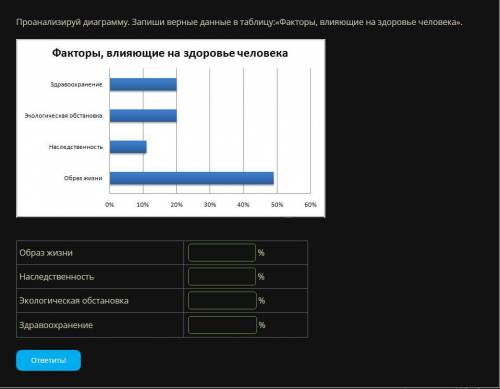Screen dimensions: 500x389
Task: Click the Образ жизни bar in chart
Action: click(x=192, y=178)
